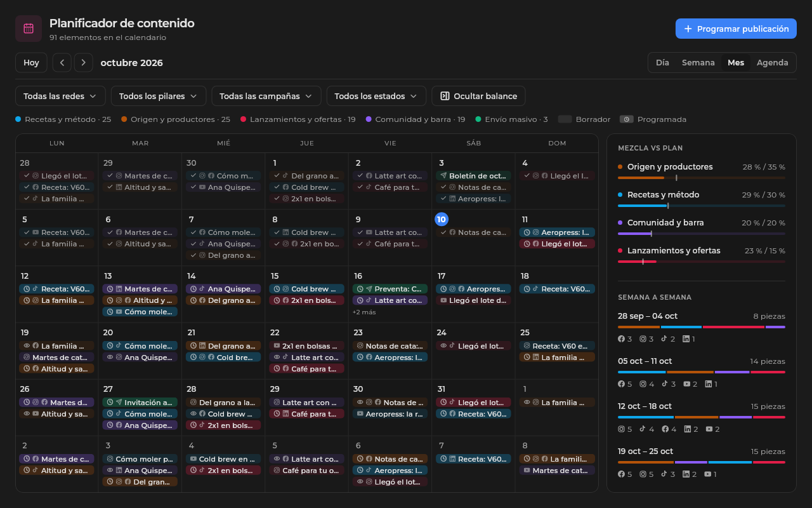Go to next month with right chevron
Image resolution: width=812 pixels, height=508 pixels.
(83, 63)
